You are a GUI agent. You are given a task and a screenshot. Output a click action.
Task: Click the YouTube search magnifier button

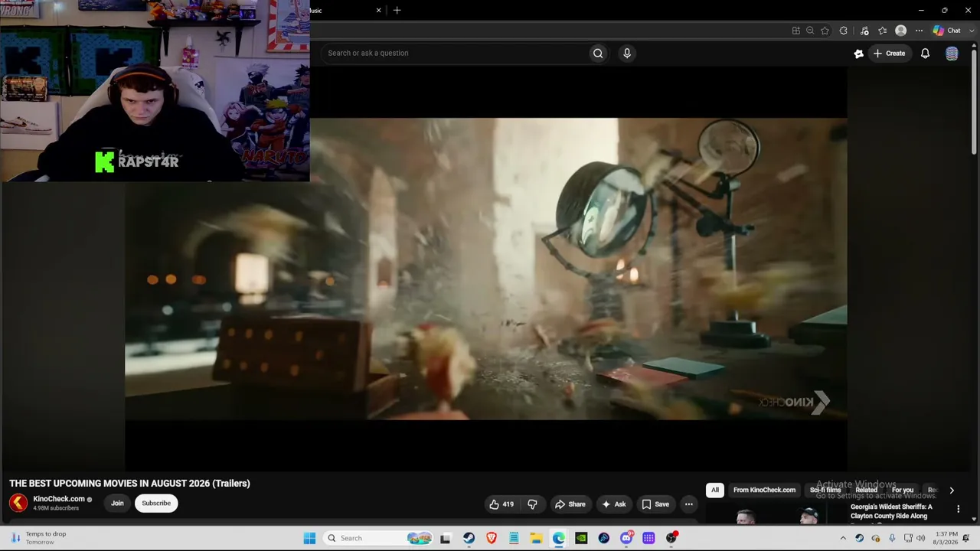(x=598, y=53)
